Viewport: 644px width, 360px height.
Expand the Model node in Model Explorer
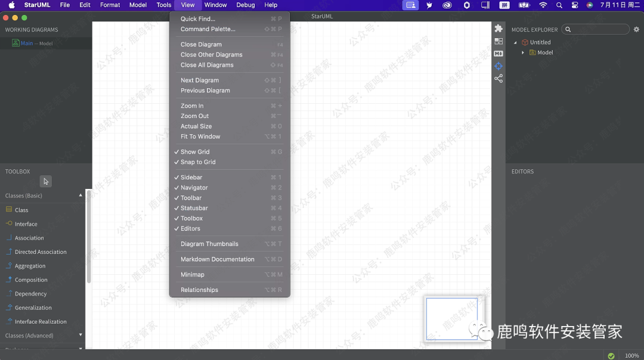pyautogui.click(x=523, y=52)
